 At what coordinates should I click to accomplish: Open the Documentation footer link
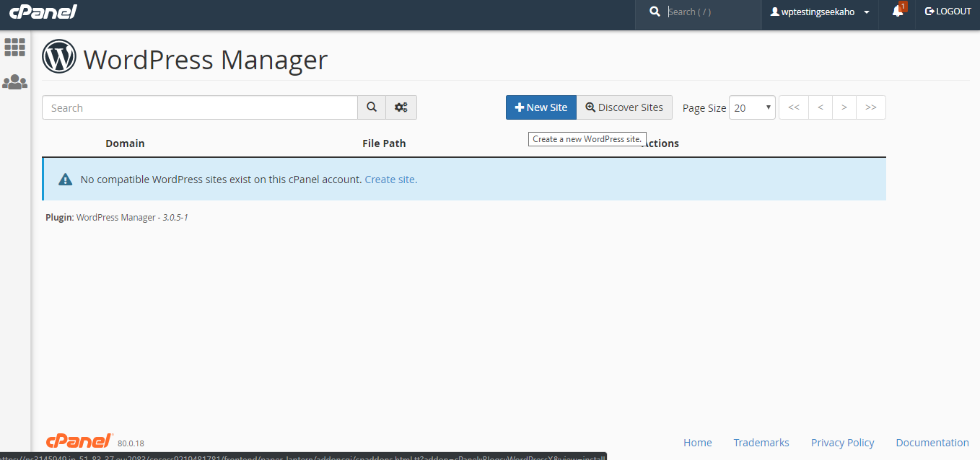coord(932,443)
